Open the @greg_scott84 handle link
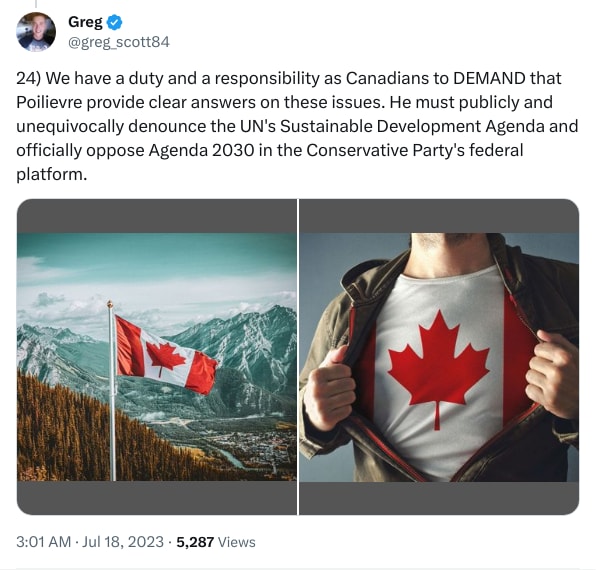The height and width of the screenshot is (570, 611). point(118,42)
